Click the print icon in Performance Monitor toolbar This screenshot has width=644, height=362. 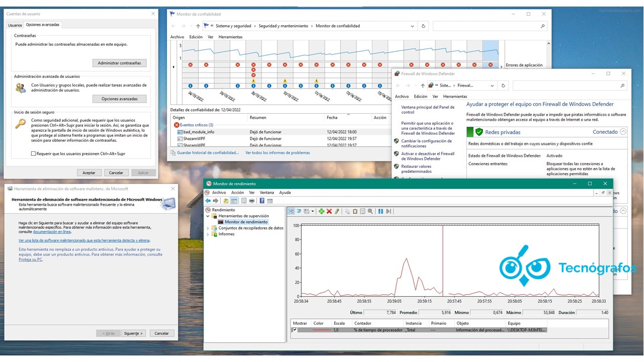pos(252,201)
